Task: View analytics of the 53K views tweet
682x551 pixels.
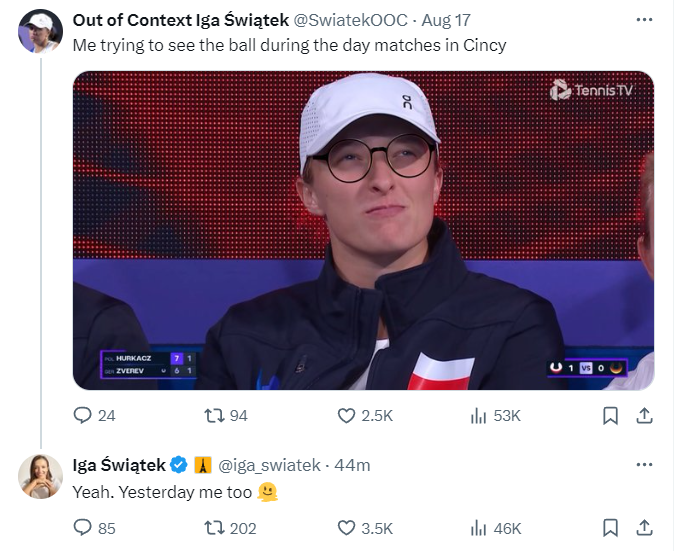Action: pyautogui.click(x=478, y=415)
